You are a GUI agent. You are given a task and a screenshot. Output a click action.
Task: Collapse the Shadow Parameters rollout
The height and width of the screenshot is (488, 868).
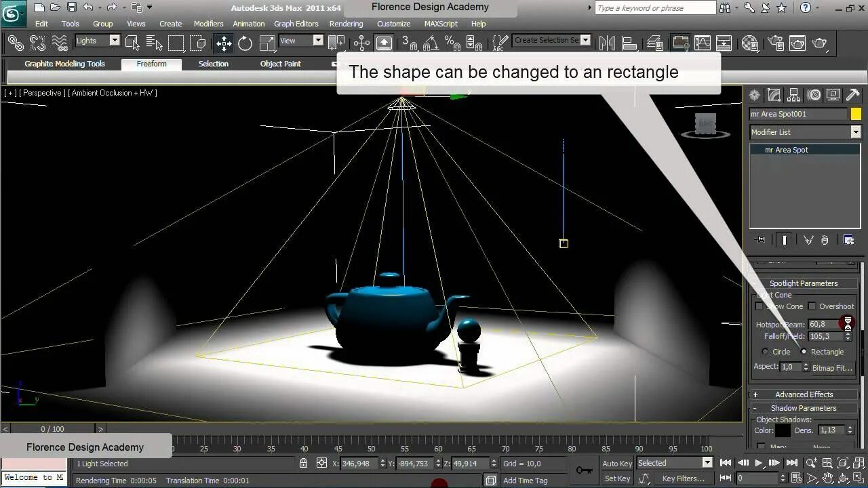pos(804,408)
